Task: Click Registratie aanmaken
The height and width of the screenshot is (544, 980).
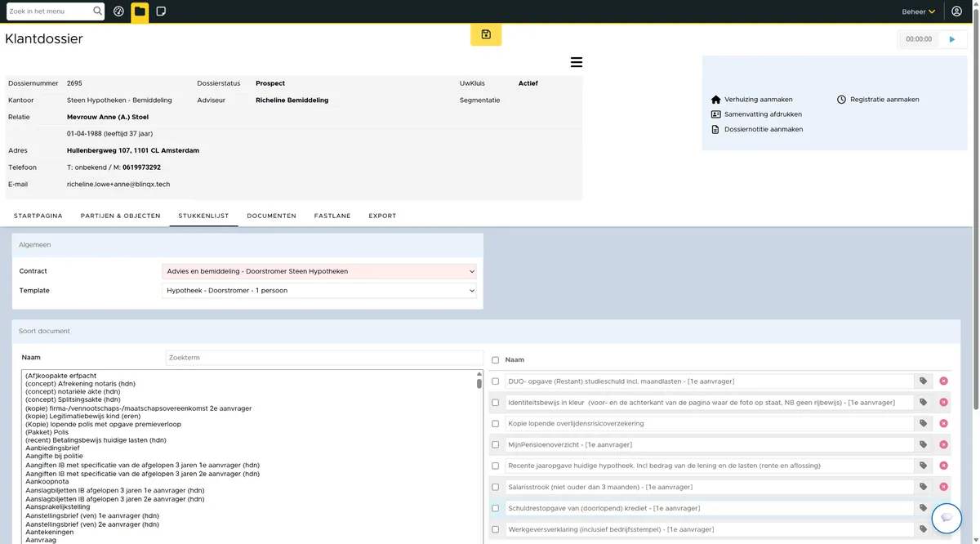Action: pyautogui.click(x=878, y=100)
